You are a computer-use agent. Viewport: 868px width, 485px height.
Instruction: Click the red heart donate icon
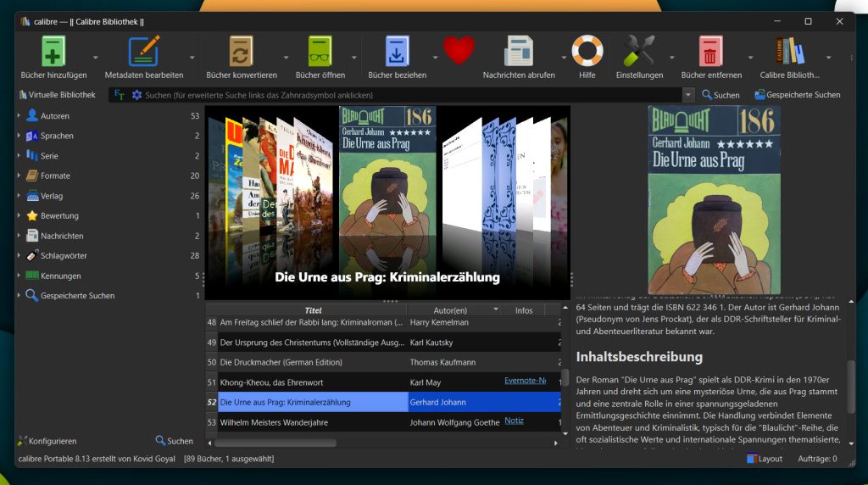click(459, 51)
